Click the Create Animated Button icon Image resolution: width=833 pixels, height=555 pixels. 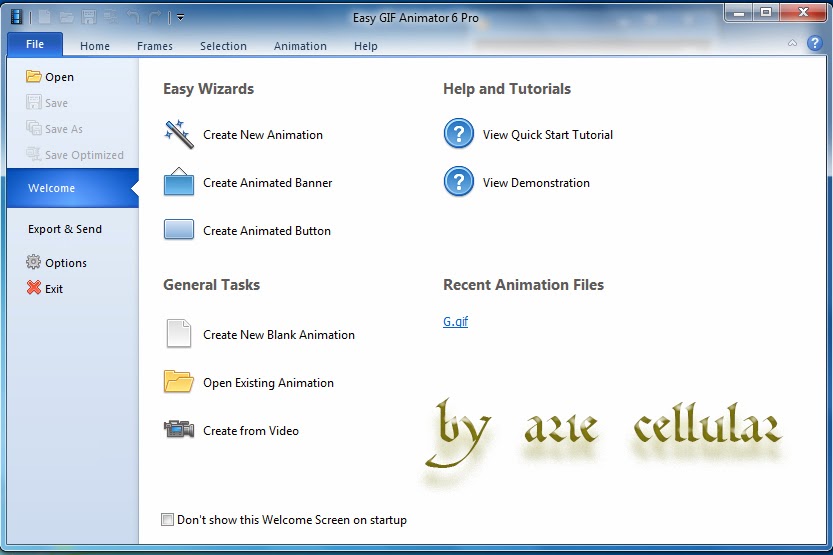pyautogui.click(x=179, y=229)
